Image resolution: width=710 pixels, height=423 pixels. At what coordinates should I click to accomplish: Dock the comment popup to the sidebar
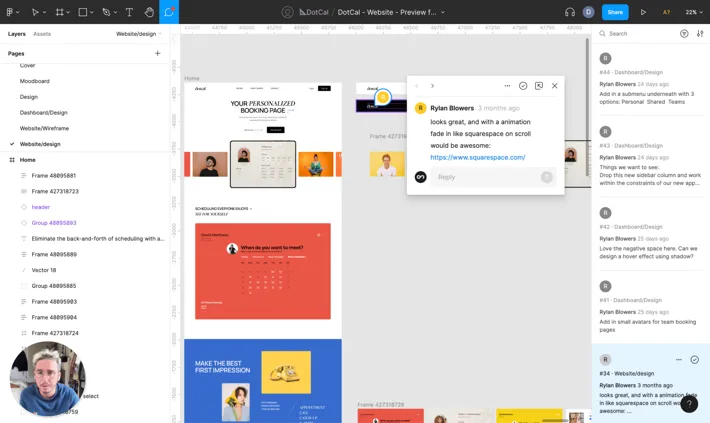click(x=539, y=86)
